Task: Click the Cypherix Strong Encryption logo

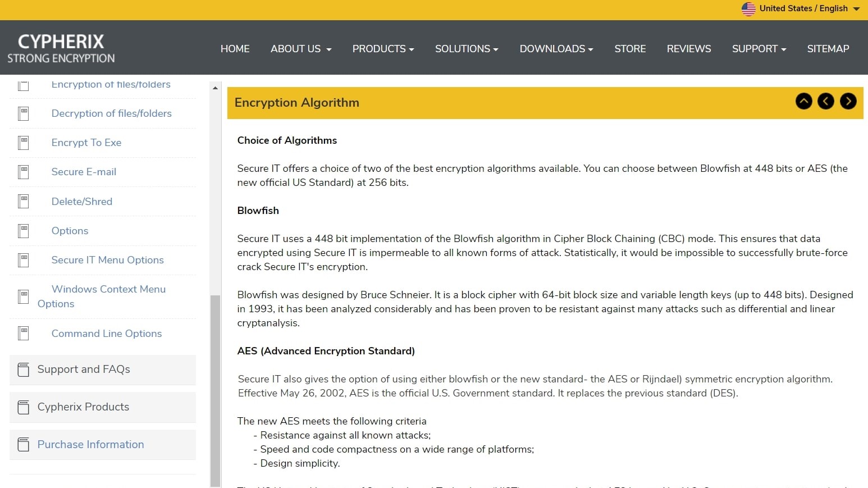Action: click(61, 48)
